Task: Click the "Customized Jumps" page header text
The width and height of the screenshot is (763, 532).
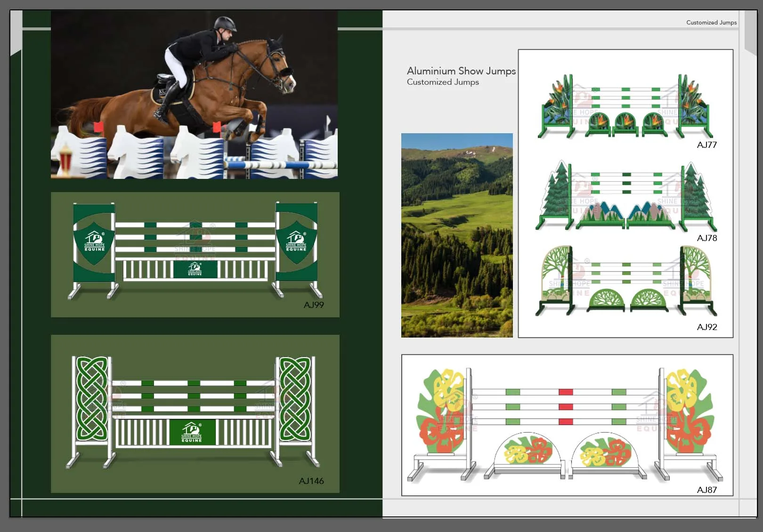Action: pos(711,22)
